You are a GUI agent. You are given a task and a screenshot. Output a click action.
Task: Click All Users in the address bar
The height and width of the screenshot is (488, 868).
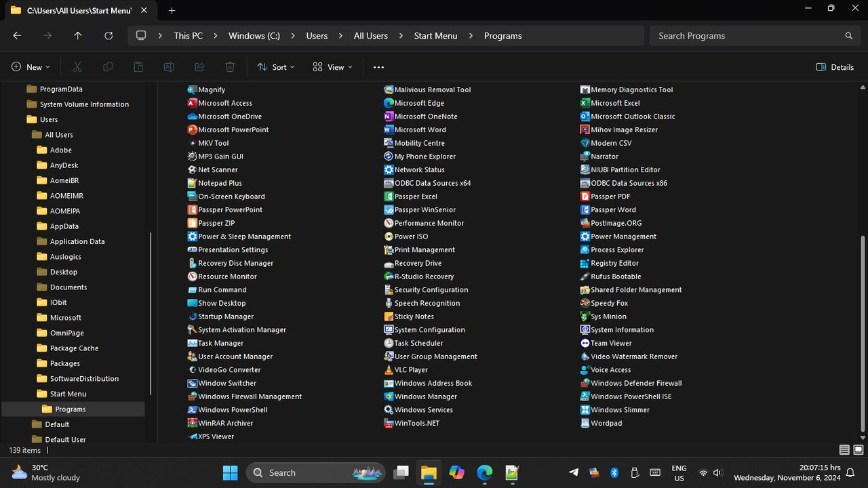pos(371,36)
